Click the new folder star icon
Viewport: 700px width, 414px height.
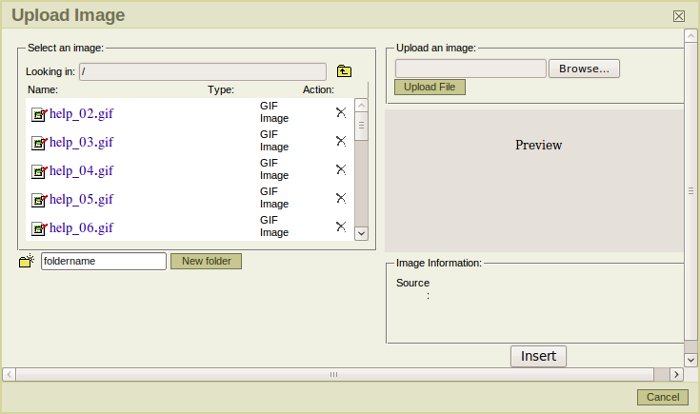point(27,261)
